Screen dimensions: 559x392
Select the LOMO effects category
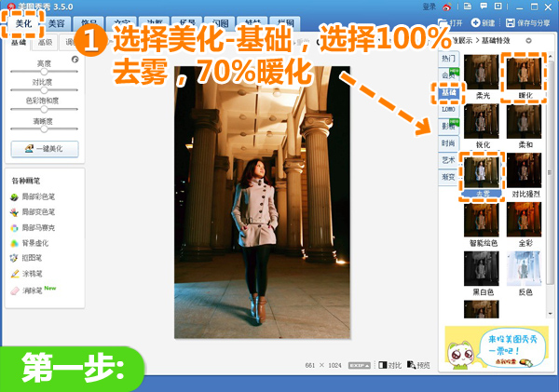pos(448,109)
